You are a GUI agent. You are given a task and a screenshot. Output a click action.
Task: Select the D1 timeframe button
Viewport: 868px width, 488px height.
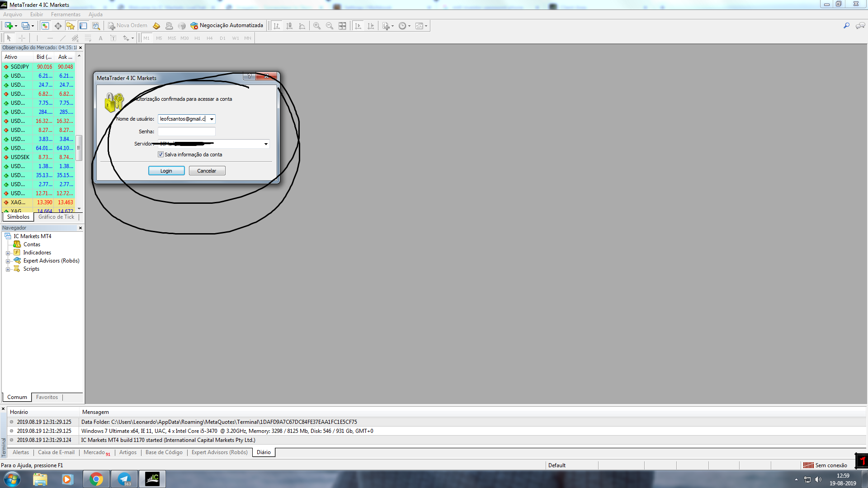pyautogui.click(x=222, y=38)
